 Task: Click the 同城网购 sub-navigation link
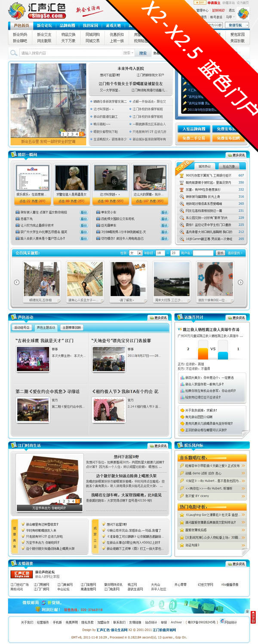(x=92, y=34)
